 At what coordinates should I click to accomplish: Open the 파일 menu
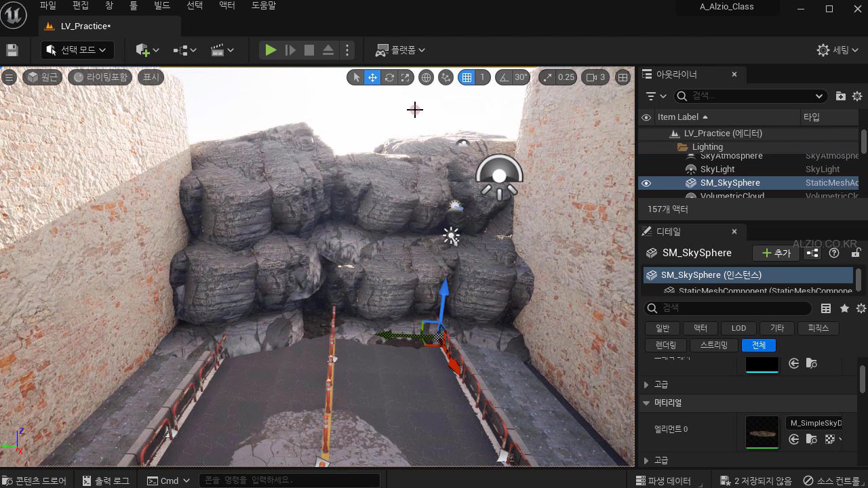pos(48,5)
